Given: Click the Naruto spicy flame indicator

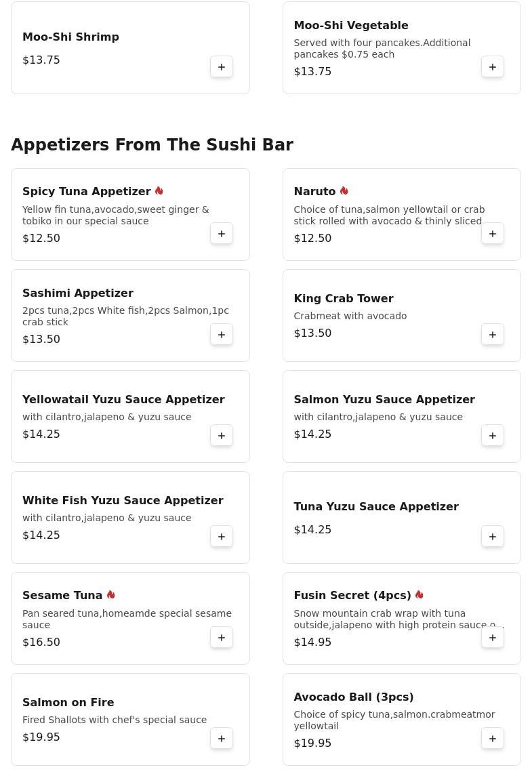Looking at the screenshot, I should (344, 191).
